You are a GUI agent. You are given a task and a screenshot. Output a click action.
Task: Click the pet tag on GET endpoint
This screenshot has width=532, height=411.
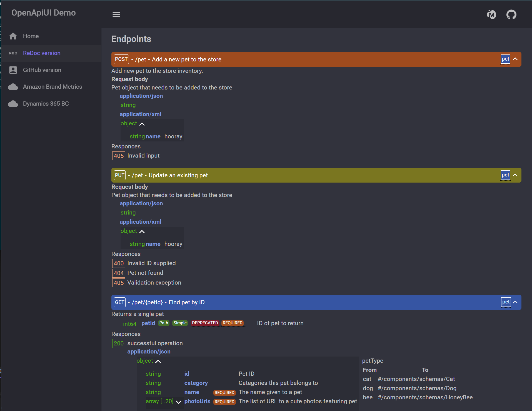506,302
